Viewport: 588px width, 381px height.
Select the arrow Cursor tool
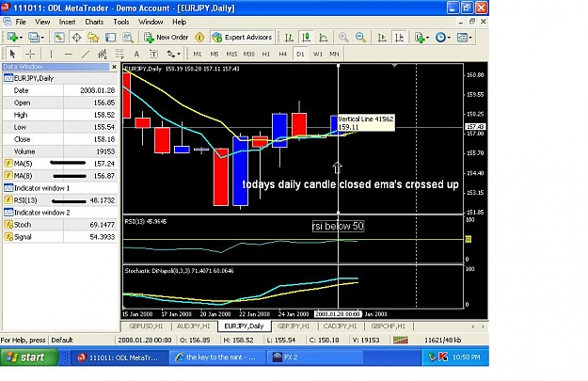(12, 54)
